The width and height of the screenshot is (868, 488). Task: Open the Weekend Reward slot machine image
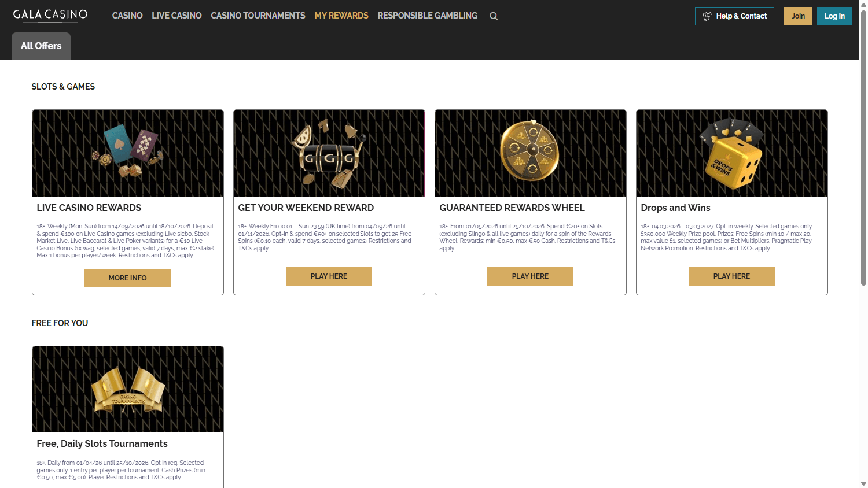(x=329, y=153)
